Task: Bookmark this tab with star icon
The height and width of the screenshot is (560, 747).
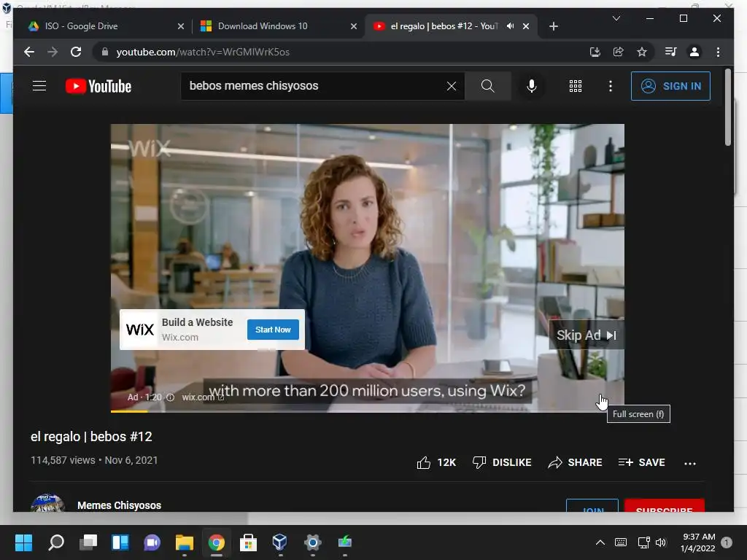Action: click(642, 52)
